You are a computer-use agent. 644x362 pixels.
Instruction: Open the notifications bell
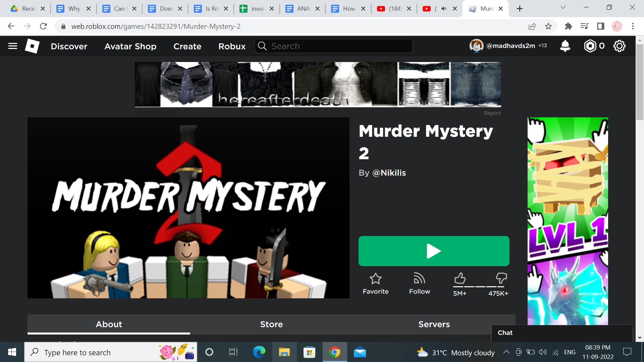(x=565, y=46)
